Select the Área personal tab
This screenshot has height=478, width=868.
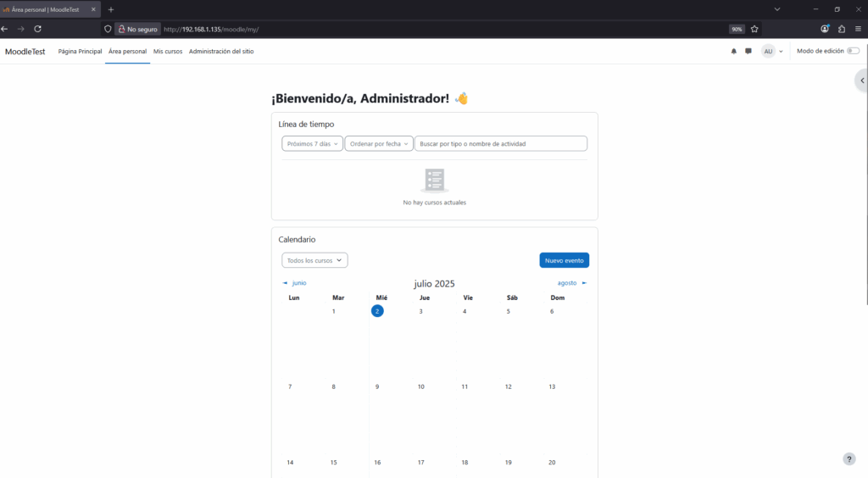coord(127,52)
